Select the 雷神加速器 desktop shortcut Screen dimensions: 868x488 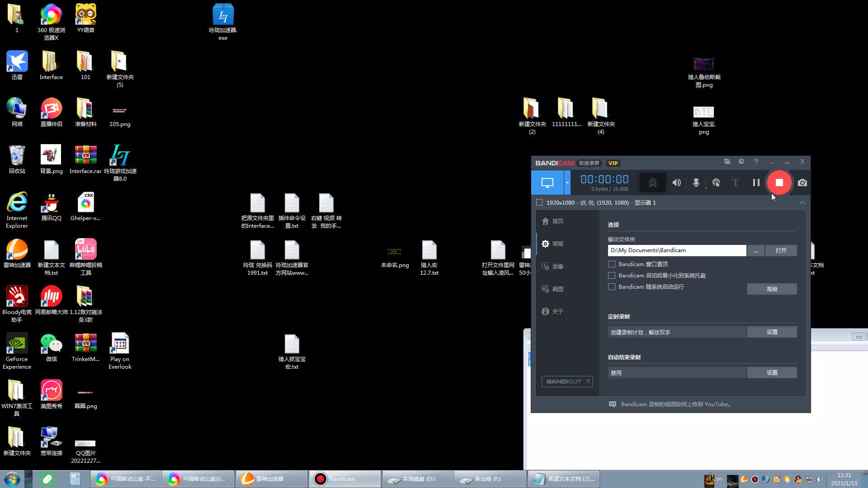[17, 253]
